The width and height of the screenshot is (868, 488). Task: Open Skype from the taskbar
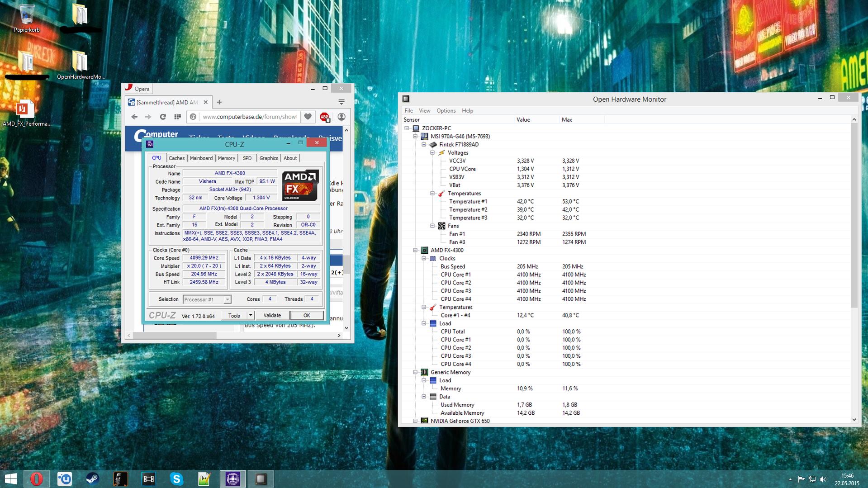[176, 479]
